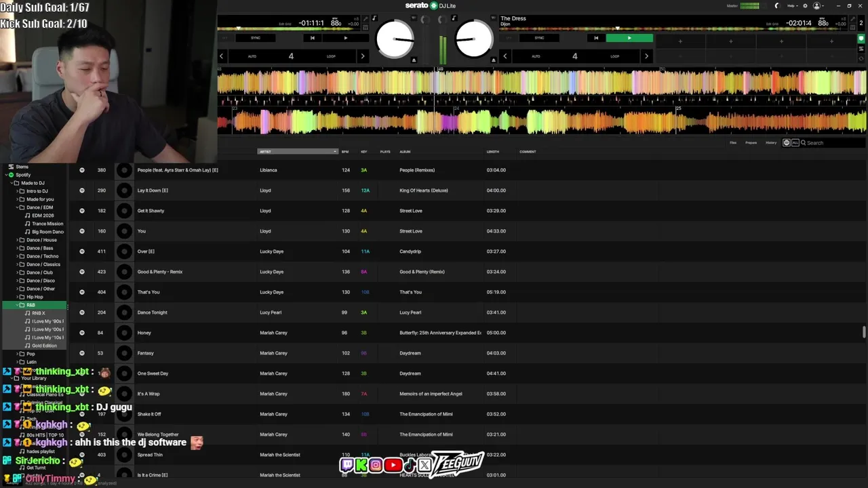The image size is (868, 488).
Task: Open the Gold Edition playlist
Action: pos(45,346)
